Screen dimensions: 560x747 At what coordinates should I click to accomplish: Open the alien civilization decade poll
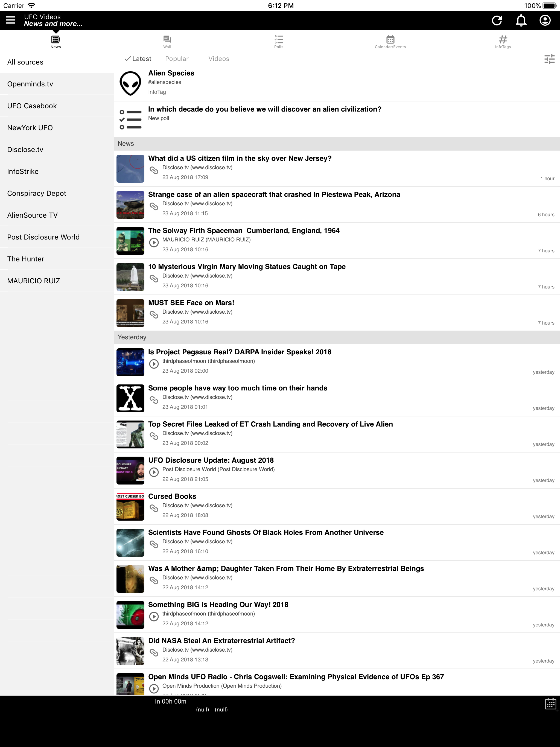coord(265,109)
